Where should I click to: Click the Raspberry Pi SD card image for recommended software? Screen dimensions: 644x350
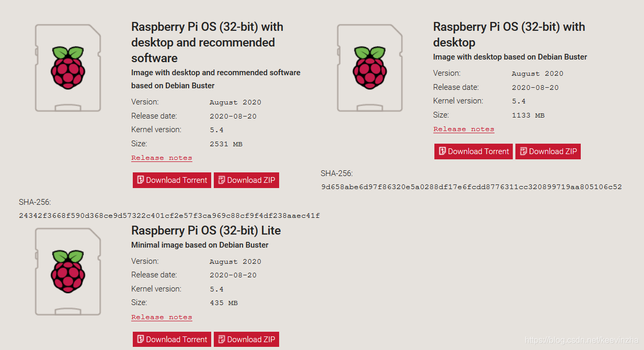pyautogui.click(x=68, y=68)
